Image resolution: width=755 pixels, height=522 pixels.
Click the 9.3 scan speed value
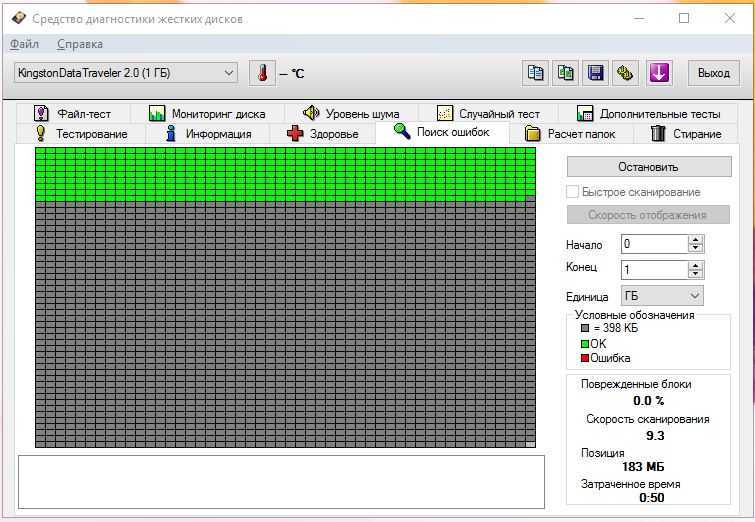[655, 436]
